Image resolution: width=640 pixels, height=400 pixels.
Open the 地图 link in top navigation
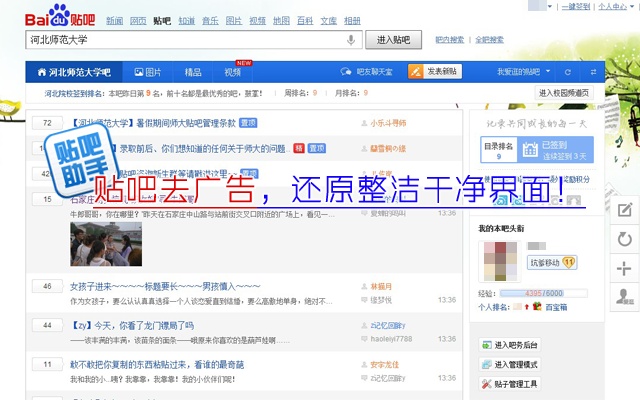click(x=281, y=20)
